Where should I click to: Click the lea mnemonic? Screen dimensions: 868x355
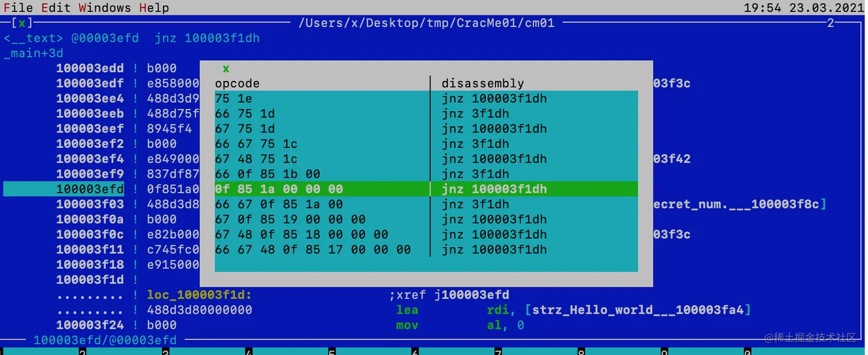pyautogui.click(x=407, y=310)
